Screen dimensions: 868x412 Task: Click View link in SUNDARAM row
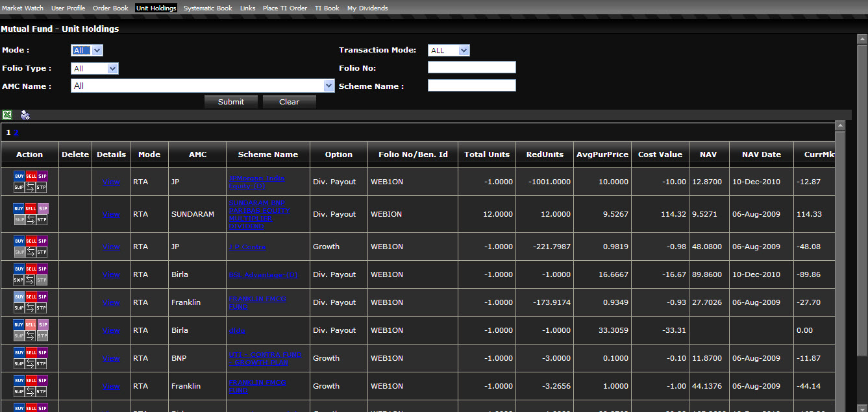(x=110, y=214)
